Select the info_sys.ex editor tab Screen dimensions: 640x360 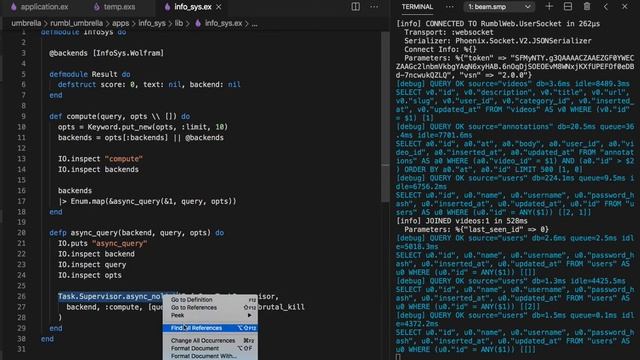(192, 7)
